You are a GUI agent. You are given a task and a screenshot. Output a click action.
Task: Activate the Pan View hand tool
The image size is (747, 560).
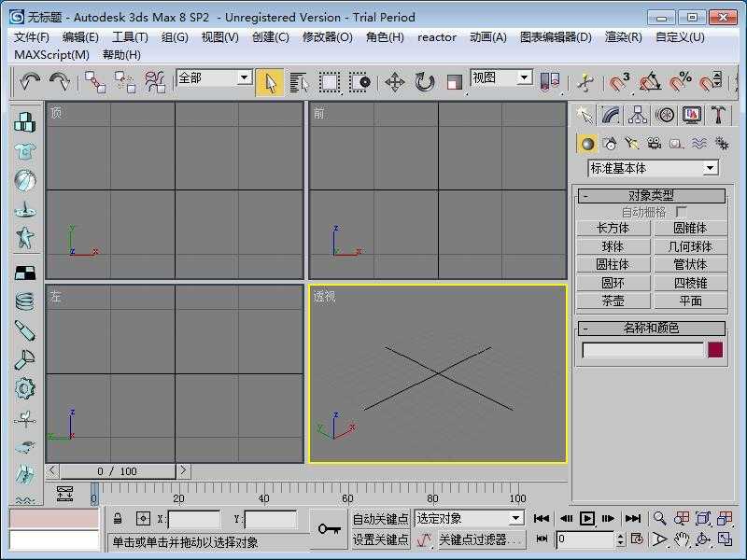(683, 539)
